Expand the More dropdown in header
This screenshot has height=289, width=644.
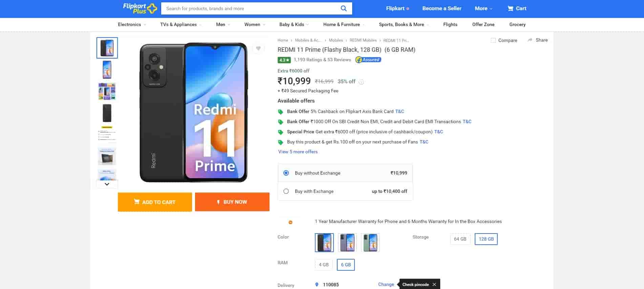[483, 8]
